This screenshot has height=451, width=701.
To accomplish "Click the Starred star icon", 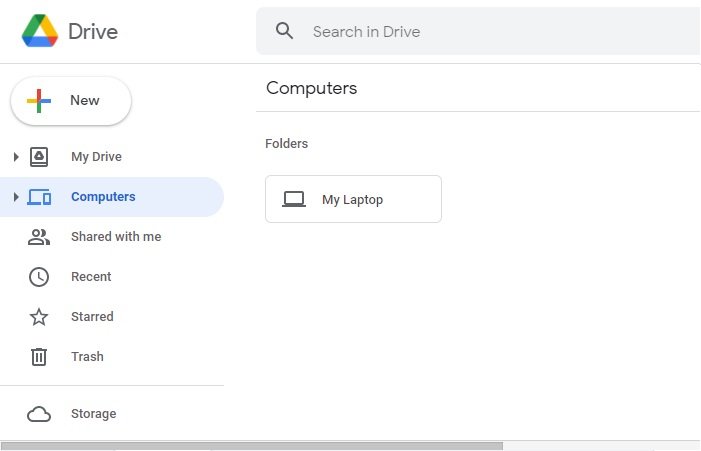I will 39,317.
